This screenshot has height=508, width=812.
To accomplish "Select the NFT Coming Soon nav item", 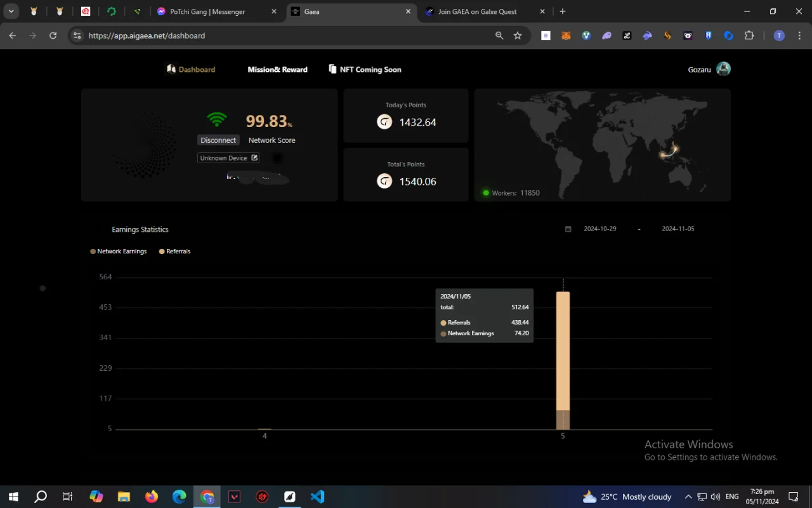I will 365,69.
